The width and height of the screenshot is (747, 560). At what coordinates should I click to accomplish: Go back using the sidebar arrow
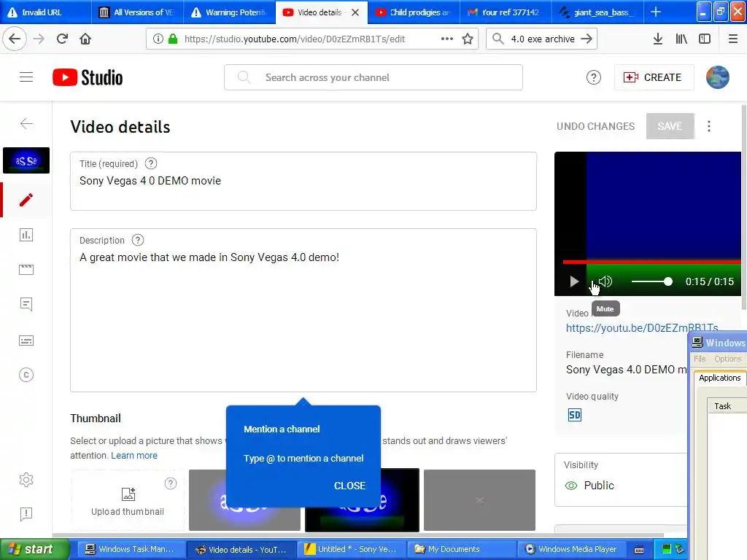[26, 124]
